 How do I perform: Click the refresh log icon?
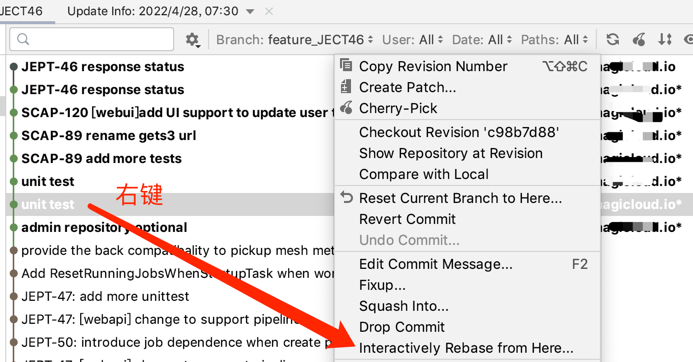coord(613,39)
